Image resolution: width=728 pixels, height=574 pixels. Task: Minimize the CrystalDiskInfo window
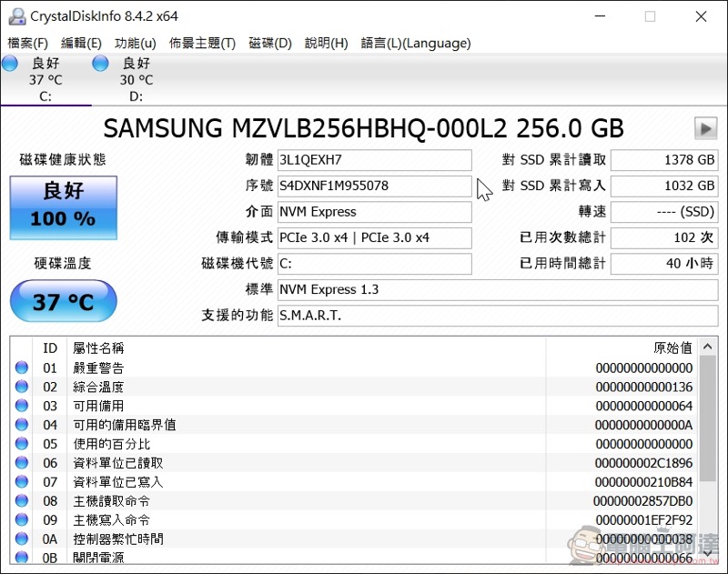[601, 16]
